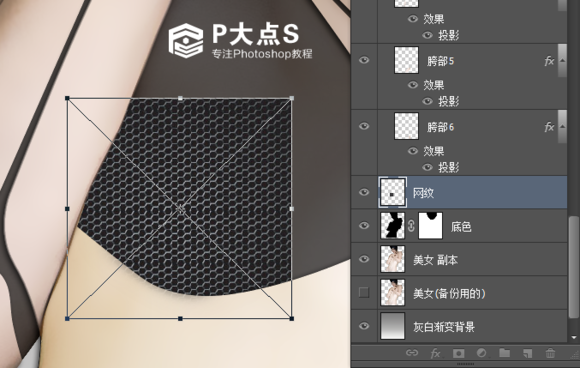This screenshot has width=580, height=368.
Task: Toggle 效果 eye under layer 胯部6
Action: pos(413,151)
